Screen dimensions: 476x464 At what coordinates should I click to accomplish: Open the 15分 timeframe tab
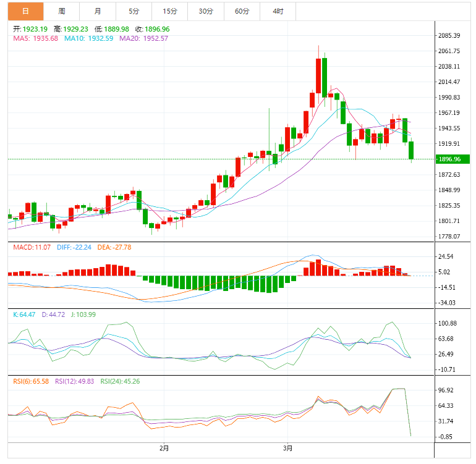(170, 11)
